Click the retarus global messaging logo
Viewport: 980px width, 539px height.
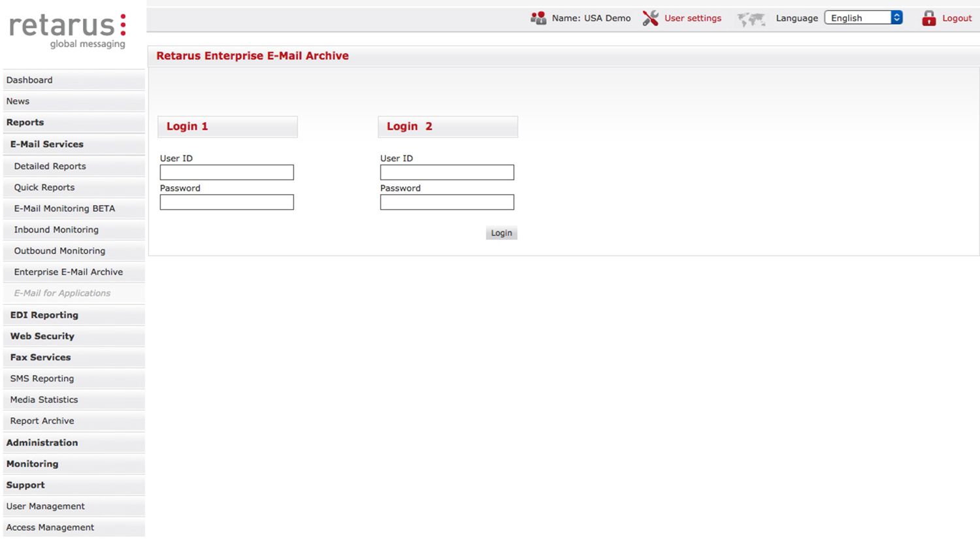tap(68, 31)
